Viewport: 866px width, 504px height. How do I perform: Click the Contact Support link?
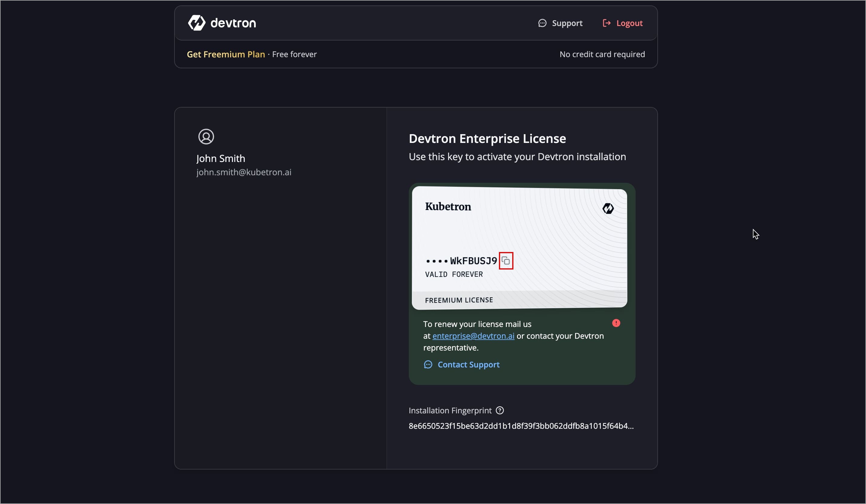click(468, 365)
